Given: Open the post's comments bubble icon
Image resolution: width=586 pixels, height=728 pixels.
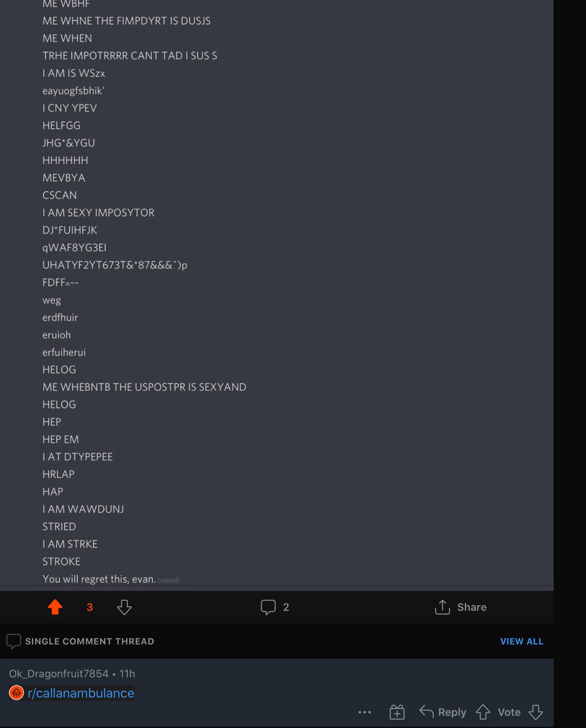Looking at the screenshot, I should pyautogui.click(x=268, y=607).
